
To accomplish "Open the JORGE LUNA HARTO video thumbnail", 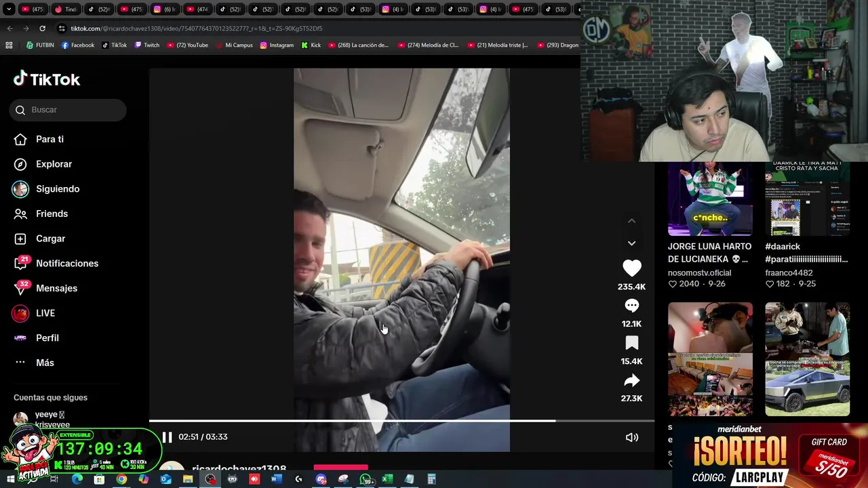I will (710, 199).
